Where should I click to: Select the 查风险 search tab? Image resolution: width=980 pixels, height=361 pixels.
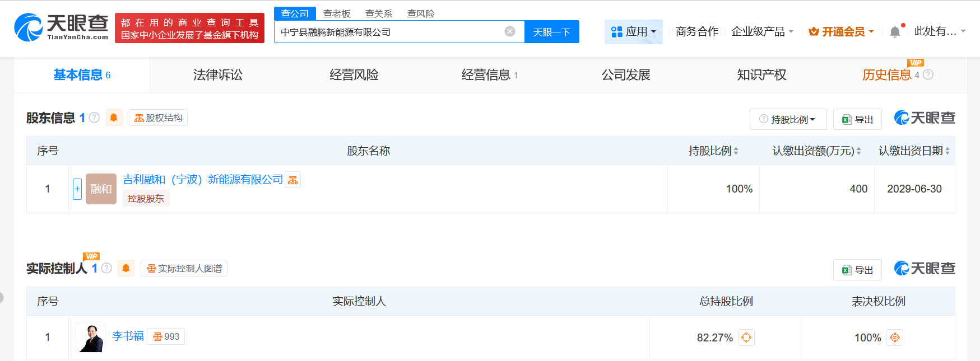point(421,13)
